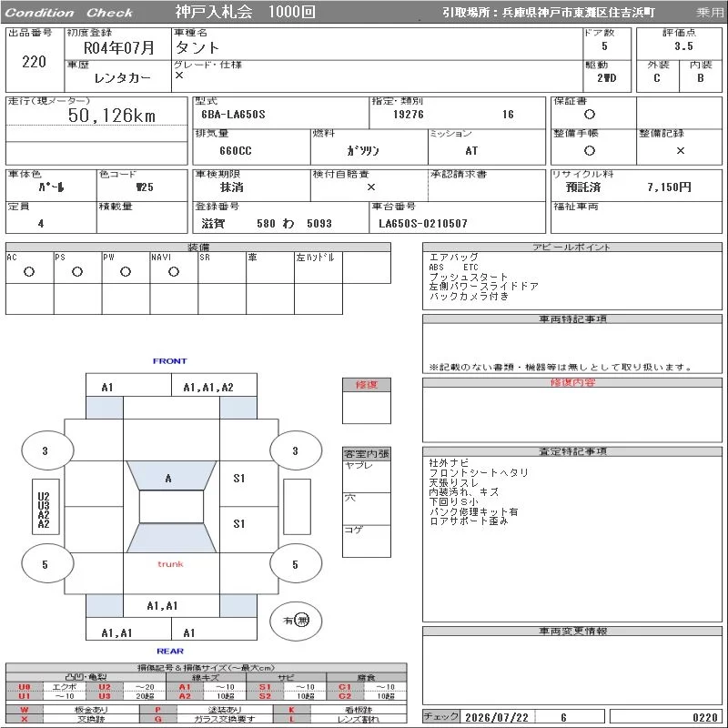Click the circle mark in the AC cell
The image size is (728, 728).
(29, 271)
